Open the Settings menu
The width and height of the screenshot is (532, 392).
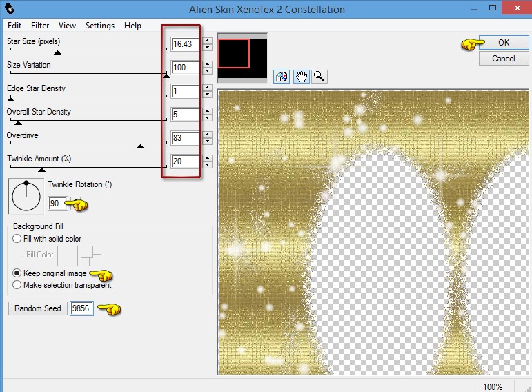(100, 26)
